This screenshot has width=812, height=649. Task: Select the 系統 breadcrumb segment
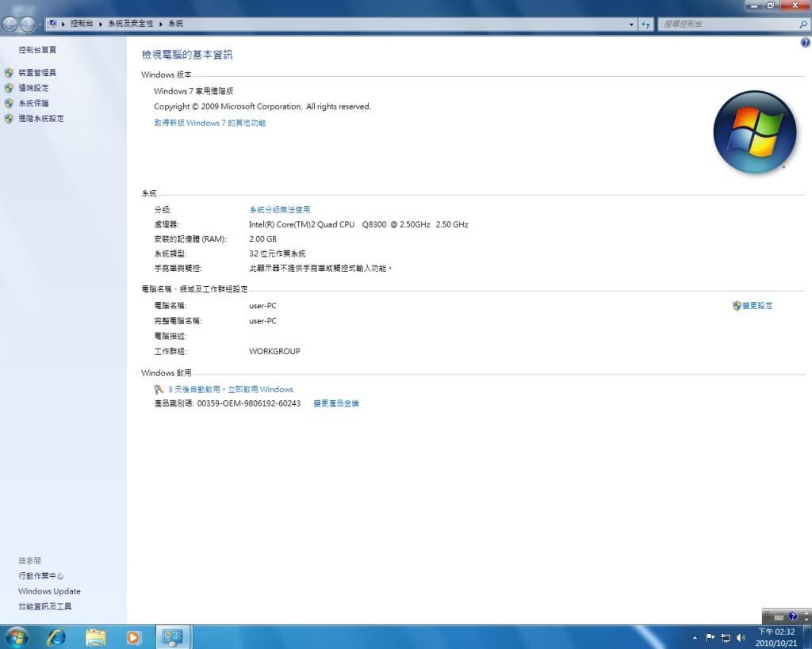click(175, 24)
